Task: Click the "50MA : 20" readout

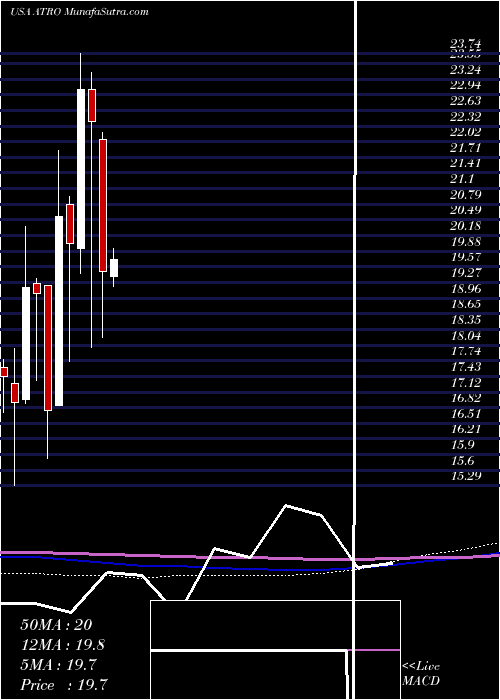Action: pos(56,625)
